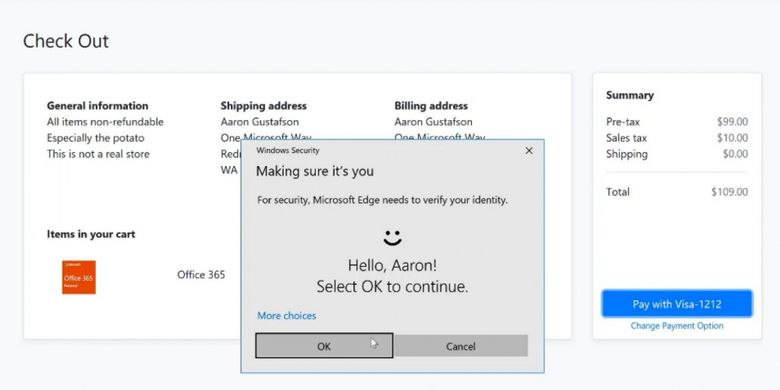Image resolution: width=780 pixels, height=390 pixels.
Task: Click the Billing address heading
Action: coord(431,106)
